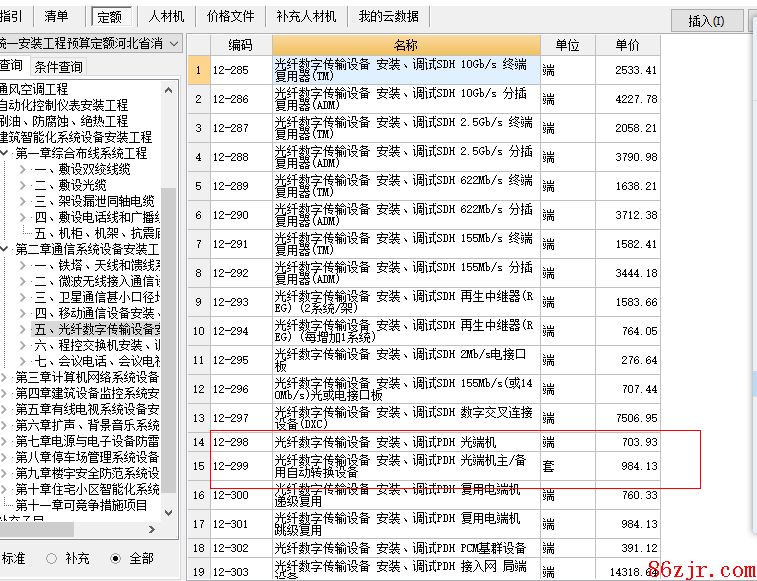
Task: Expand the 敷设光缆 section arrow
Action: (22, 185)
